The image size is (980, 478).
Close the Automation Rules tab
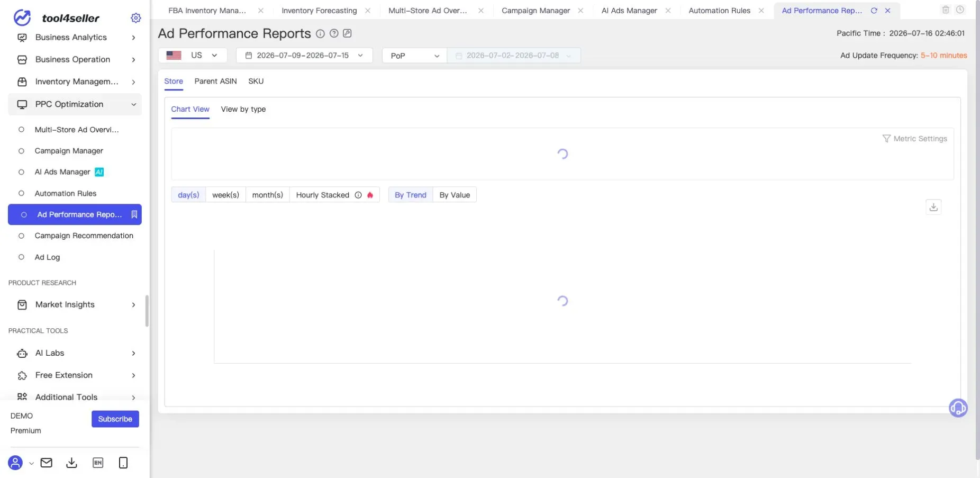[761, 11]
